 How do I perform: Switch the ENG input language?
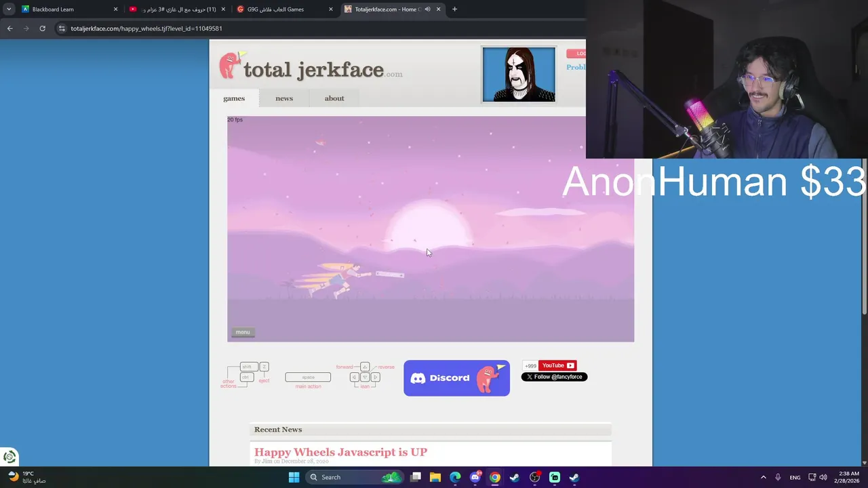(795, 477)
